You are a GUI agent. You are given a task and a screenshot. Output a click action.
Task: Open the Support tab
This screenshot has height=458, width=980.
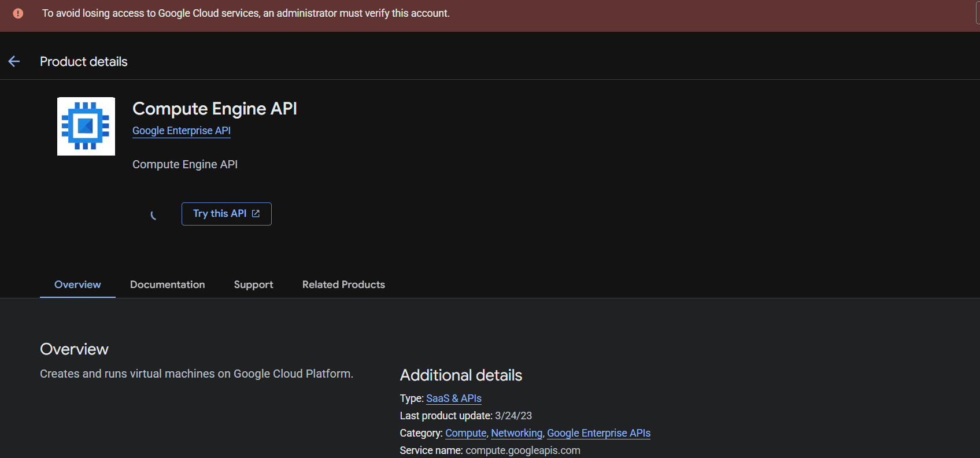pyautogui.click(x=253, y=285)
